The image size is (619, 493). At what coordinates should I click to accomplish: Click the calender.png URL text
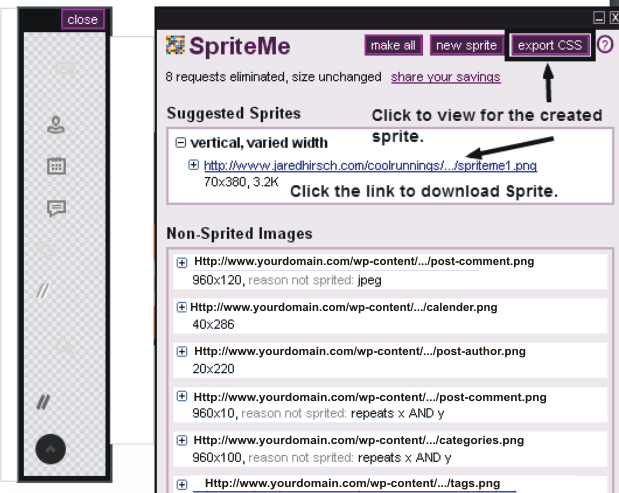[x=343, y=307]
